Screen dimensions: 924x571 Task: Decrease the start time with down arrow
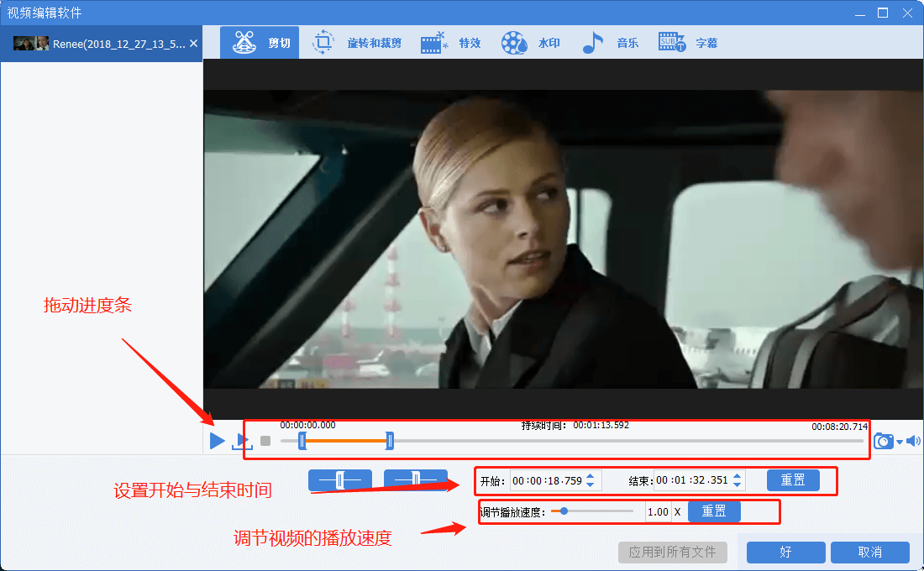click(x=591, y=485)
